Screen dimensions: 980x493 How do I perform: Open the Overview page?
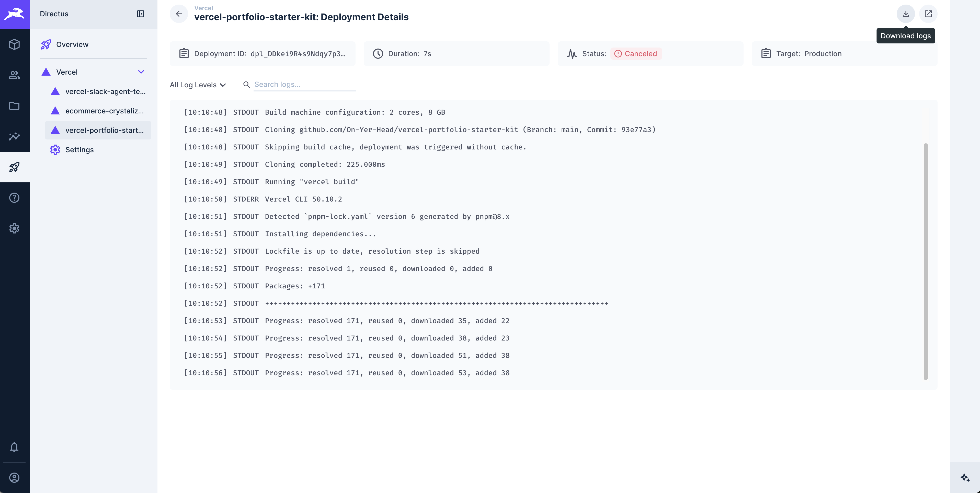pos(72,44)
